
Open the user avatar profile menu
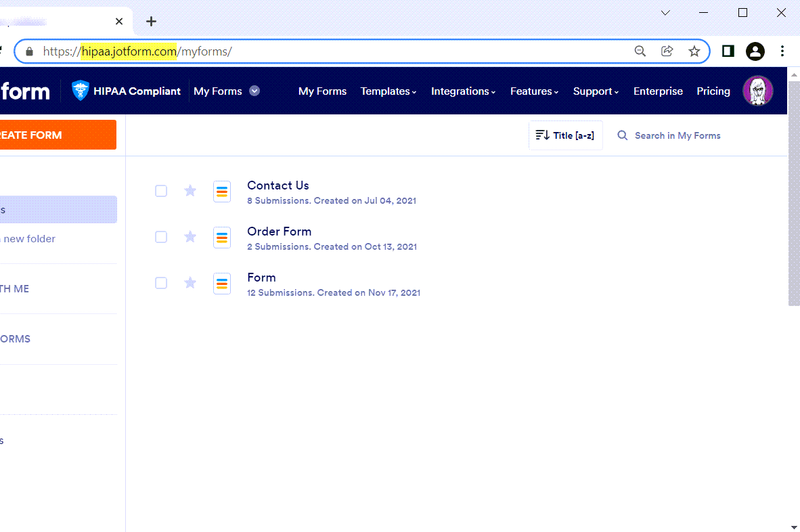pyautogui.click(x=757, y=91)
